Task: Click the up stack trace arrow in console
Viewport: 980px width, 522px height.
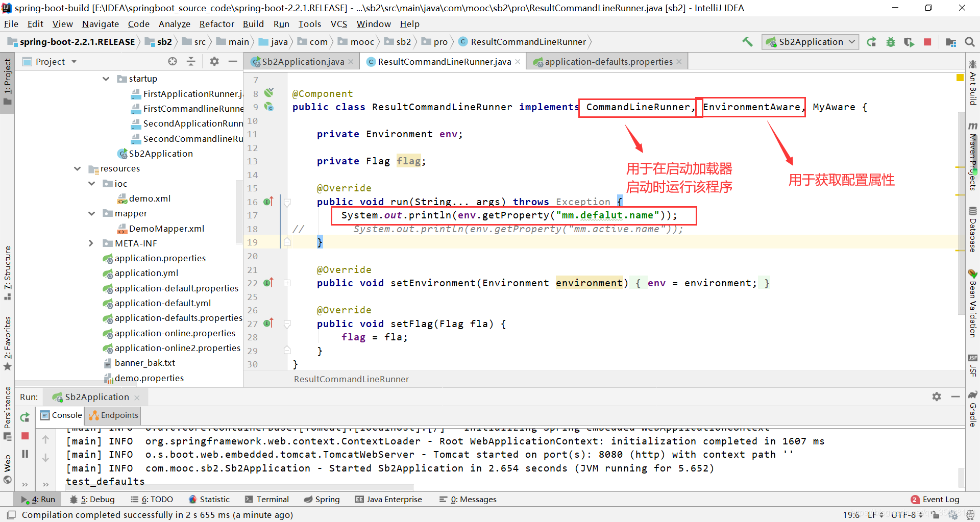Action: pos(45,439)
